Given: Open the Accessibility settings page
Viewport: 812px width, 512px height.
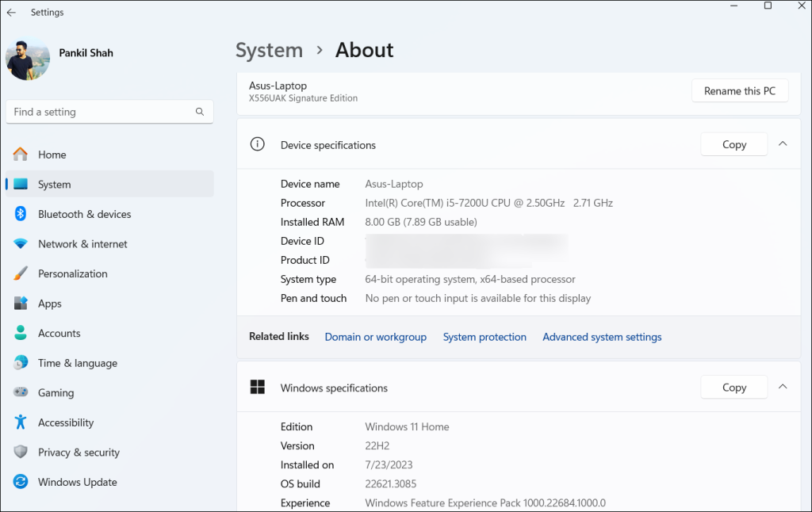Looking at the screenshot, I should tap(65, 422).
